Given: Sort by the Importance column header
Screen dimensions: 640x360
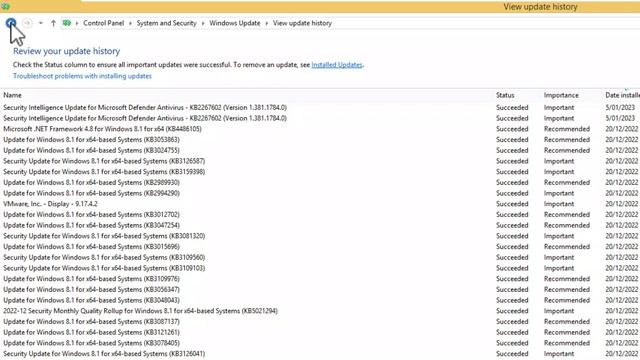Looking at the screenshot, I should [561, 95].
